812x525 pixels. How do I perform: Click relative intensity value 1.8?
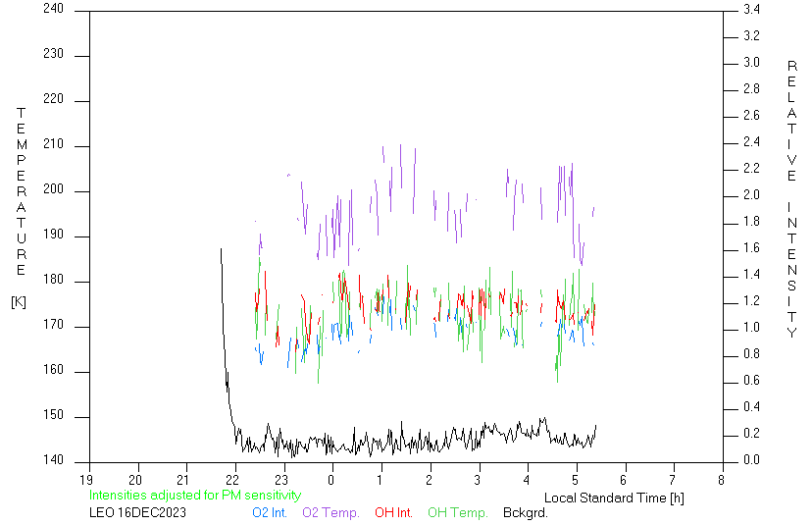(751, 222)
